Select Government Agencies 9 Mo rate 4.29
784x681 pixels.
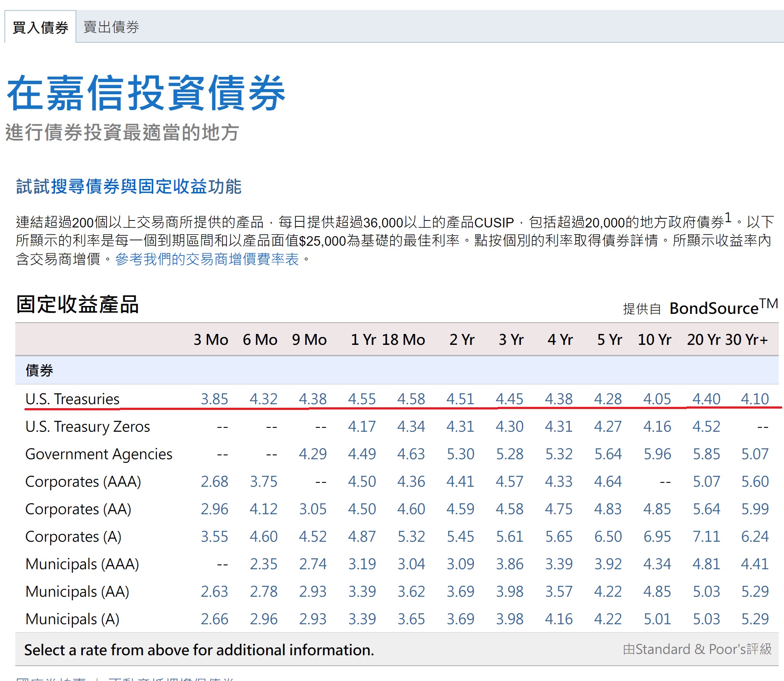pos(313,454)
